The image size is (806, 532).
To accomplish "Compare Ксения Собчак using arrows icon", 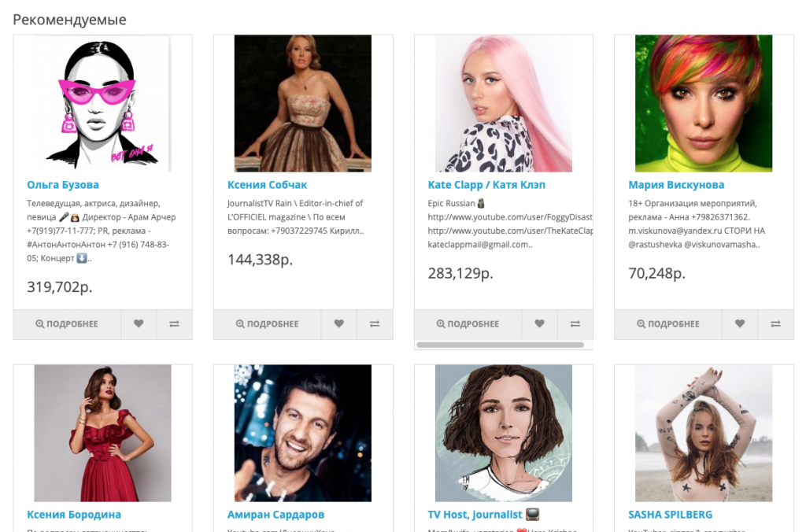I will pos(375,323).
